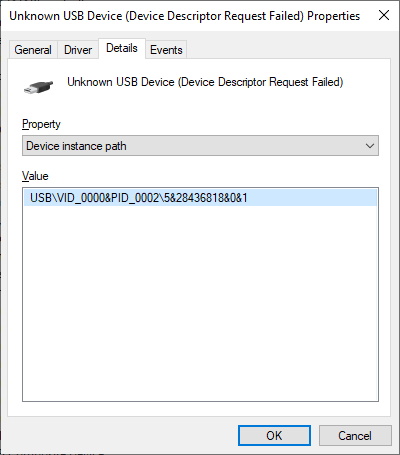Screen dimensions: 400x455
Task: Open the Driver tab
Action: pyautogui.click(x=78, y=50)
